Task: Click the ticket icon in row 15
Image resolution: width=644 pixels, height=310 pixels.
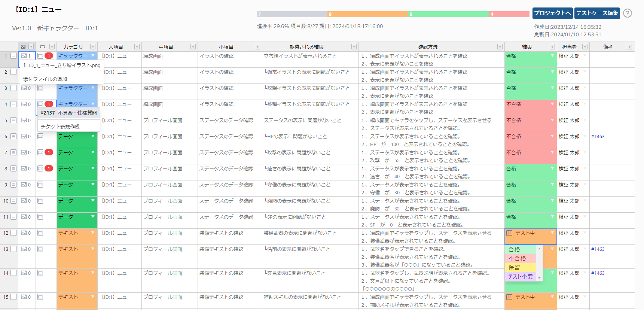Action: point(40,297)
